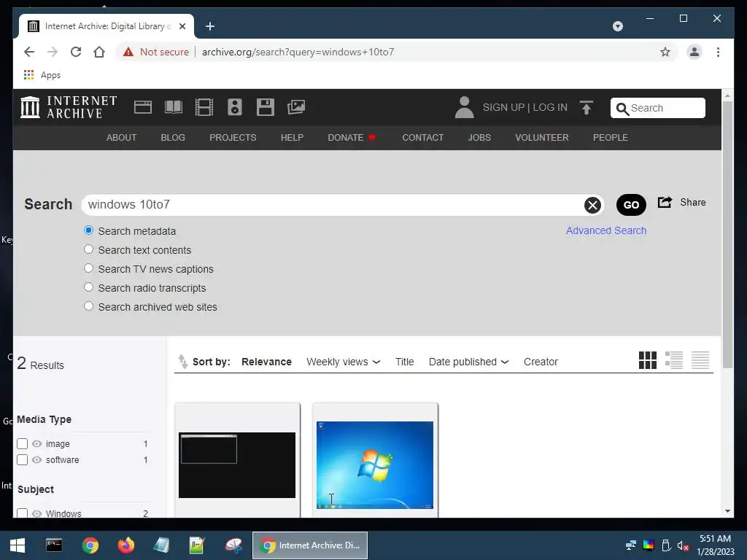Select Search radio transcripts option
Image resolution: width=747 pixels, height=560 pixels.
tap(88, 287)
